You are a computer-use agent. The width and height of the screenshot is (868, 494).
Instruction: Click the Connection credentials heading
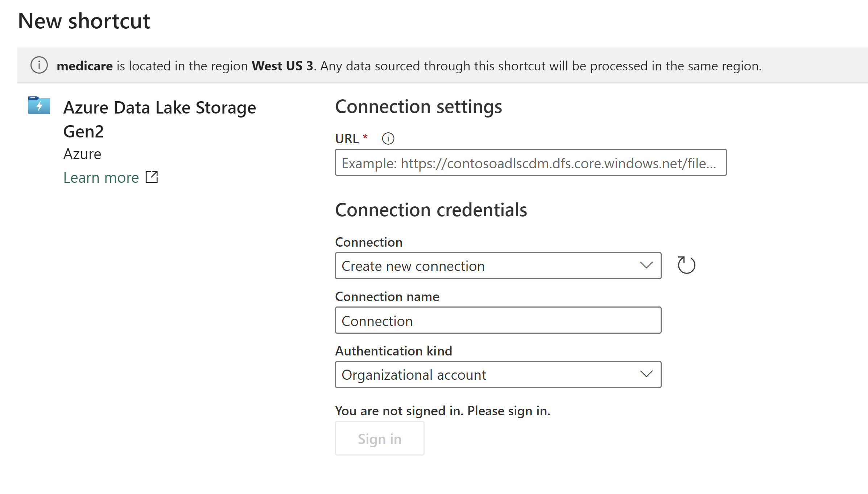431,210
